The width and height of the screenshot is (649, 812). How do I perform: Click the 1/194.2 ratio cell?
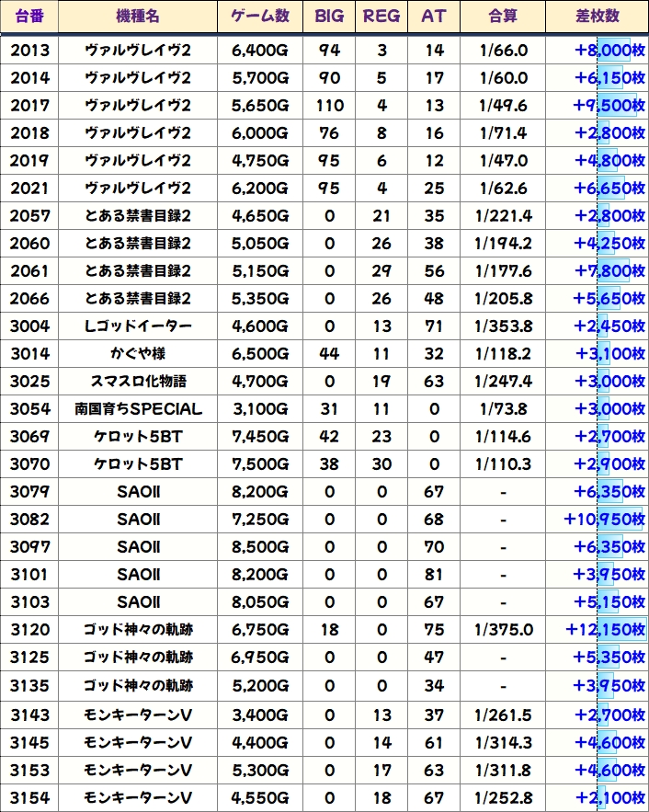(503, 244)
